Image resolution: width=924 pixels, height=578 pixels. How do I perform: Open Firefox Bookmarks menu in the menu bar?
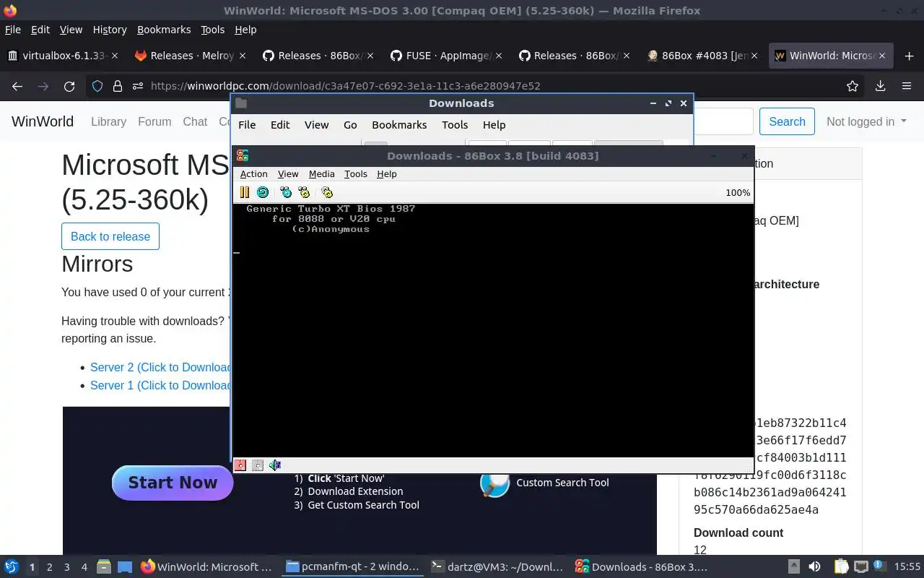pos(164,30)
